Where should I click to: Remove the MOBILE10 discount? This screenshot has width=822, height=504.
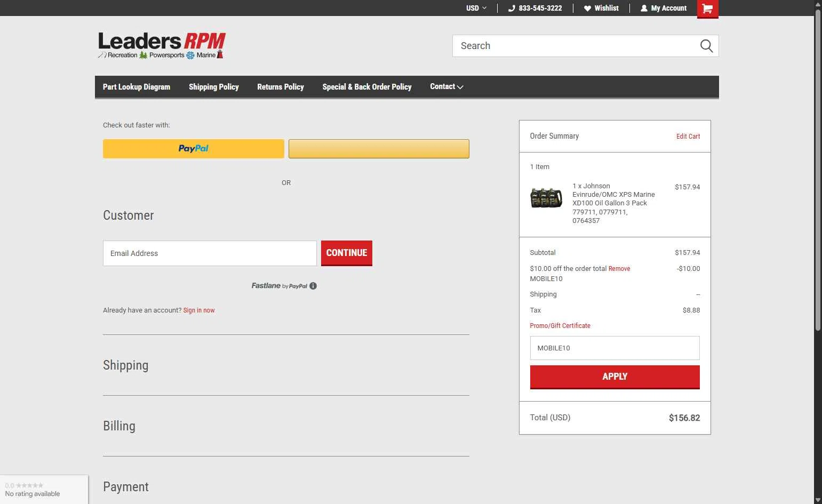(619, 269)
